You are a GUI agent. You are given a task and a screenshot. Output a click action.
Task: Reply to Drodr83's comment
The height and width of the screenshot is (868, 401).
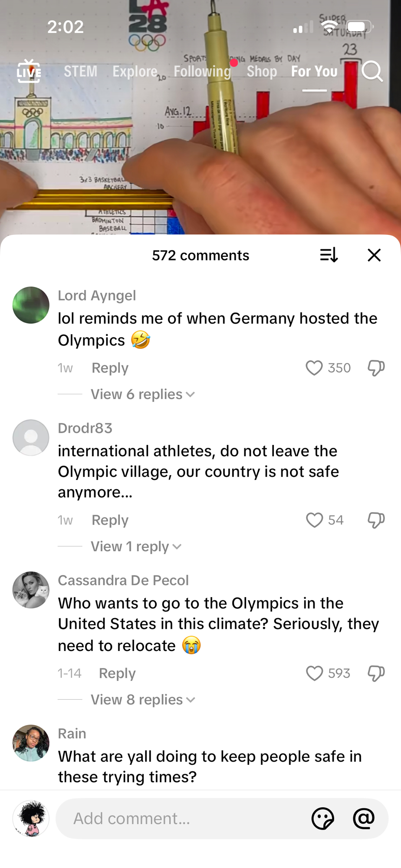(x=110, y=520)
